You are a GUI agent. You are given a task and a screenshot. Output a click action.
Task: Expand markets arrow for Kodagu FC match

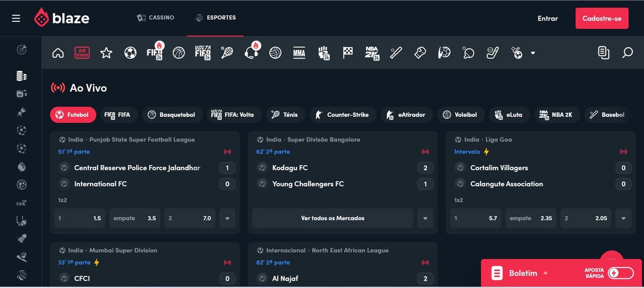tap(425, 219)
